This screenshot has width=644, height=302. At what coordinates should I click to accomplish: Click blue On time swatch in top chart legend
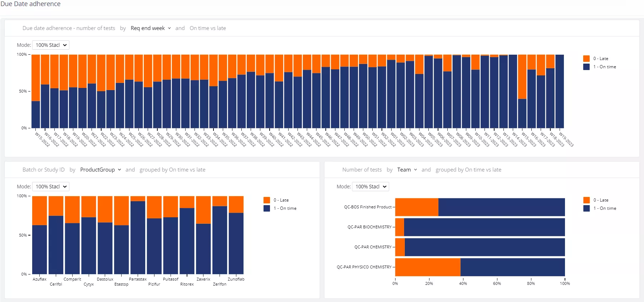tap(586, 67)
